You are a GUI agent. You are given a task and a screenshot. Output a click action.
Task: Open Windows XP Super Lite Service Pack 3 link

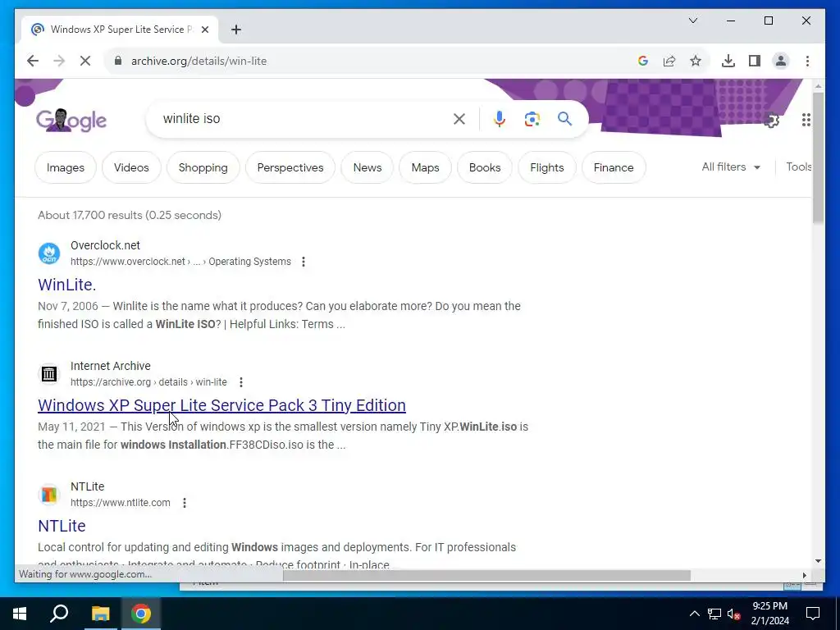[221, 405]
